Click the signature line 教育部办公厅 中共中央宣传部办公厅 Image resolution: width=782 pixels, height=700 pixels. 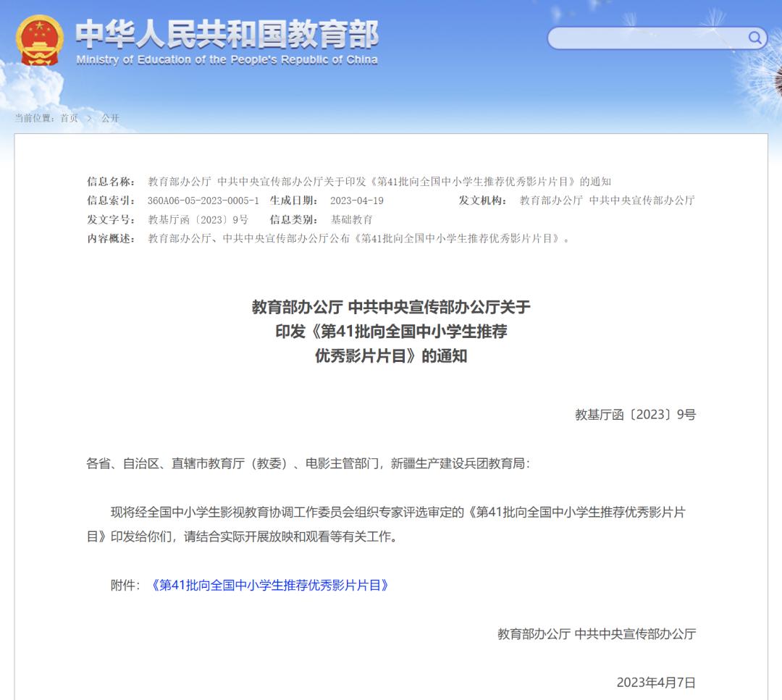coord(596,635)
